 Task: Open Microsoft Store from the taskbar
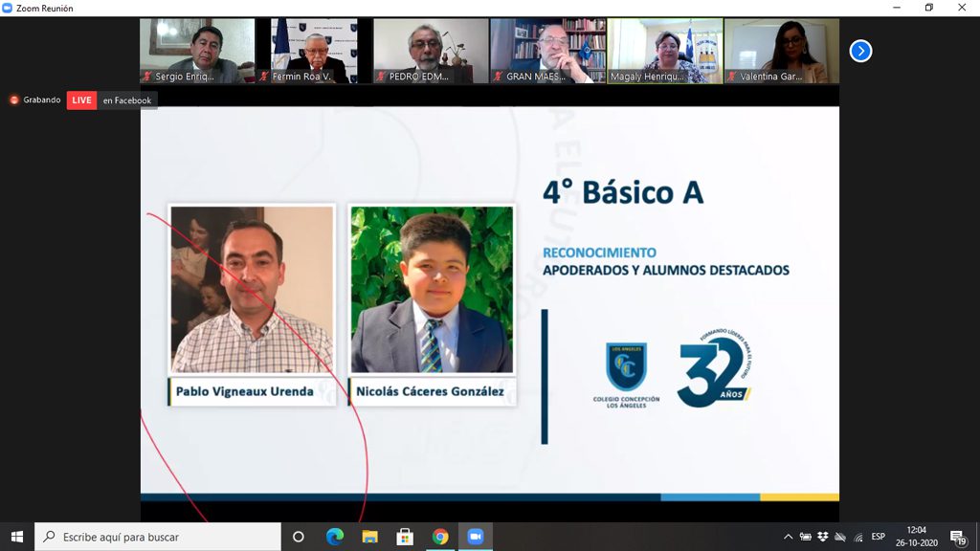click(405, 537)
